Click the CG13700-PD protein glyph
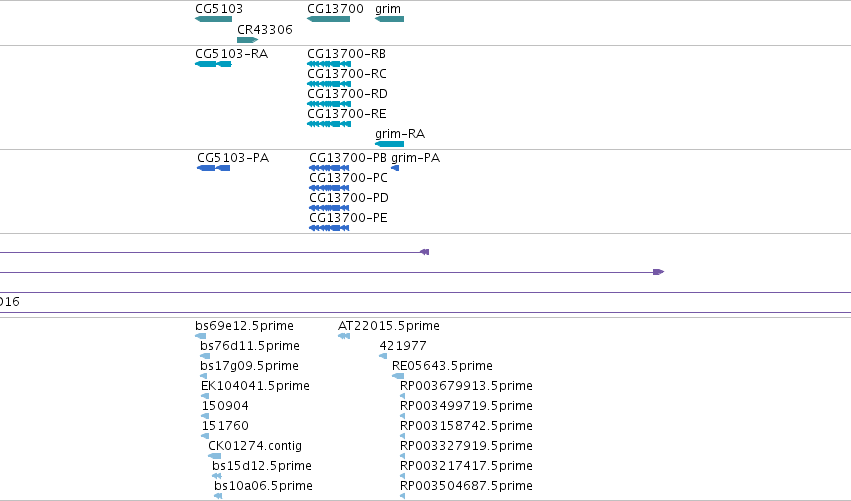This screenshot has width=851, height=501. pyautogui.click(x=329, y=208)
